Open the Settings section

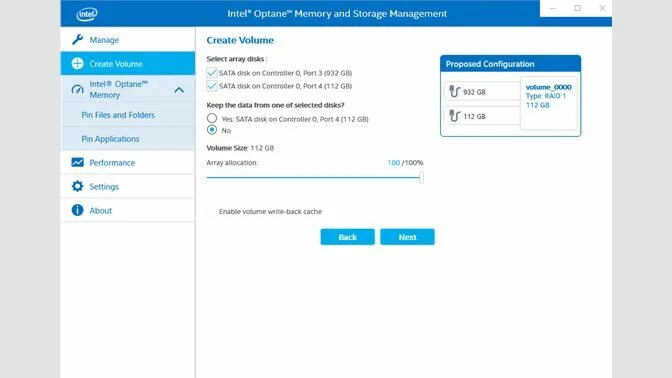tap(128, 186)
